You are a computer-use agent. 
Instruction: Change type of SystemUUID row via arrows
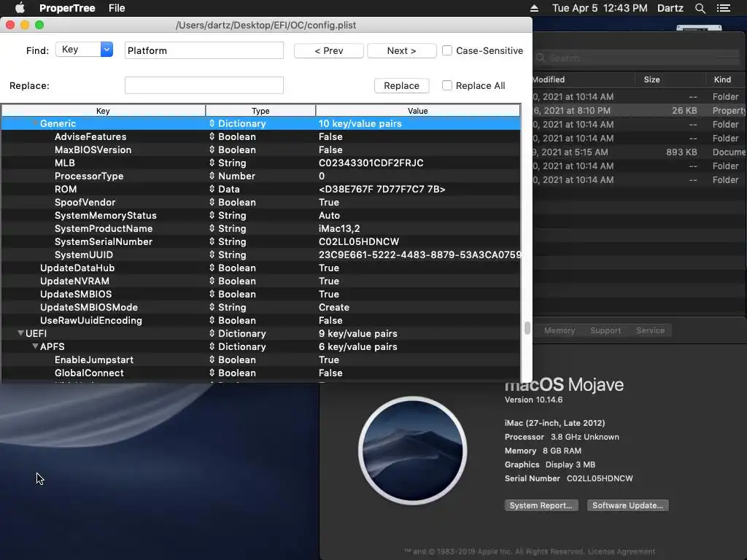pos(212,254)
